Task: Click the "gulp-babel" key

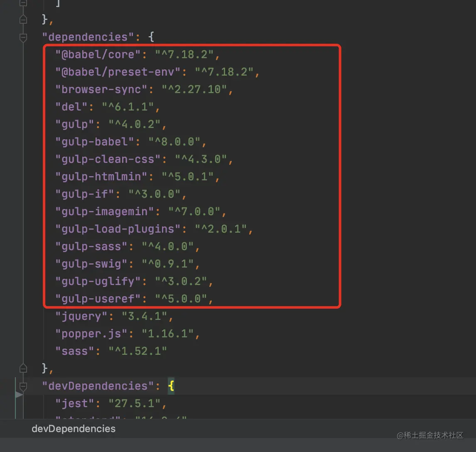Action: [94, 142]
